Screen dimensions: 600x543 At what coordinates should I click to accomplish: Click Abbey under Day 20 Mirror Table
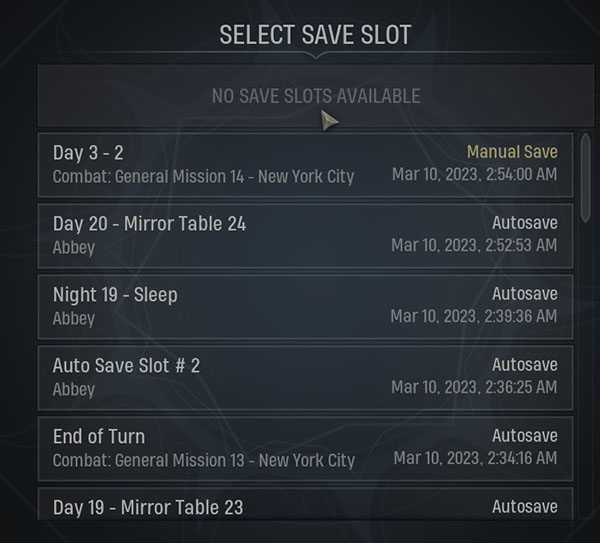pyautogui.click(x=73, y=248)
